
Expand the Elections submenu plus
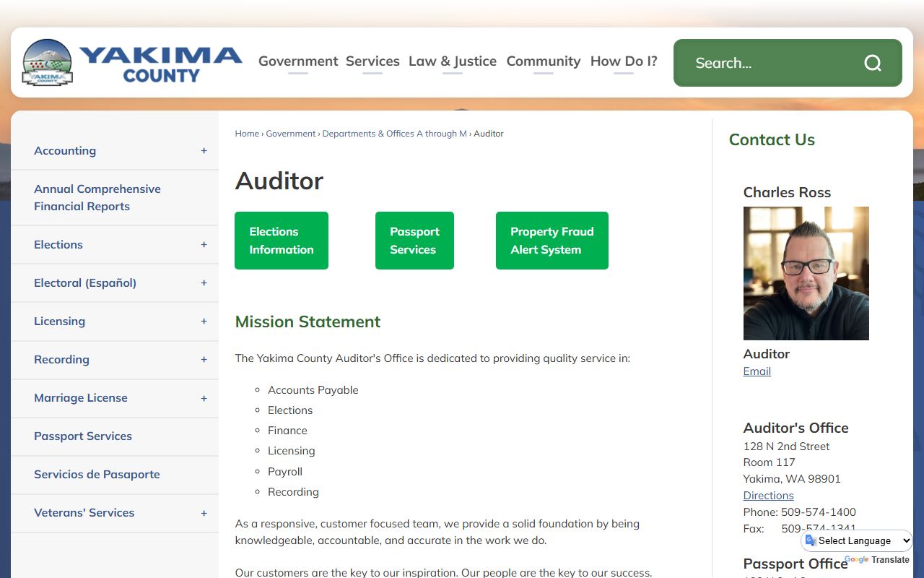[x=204, y=245]
